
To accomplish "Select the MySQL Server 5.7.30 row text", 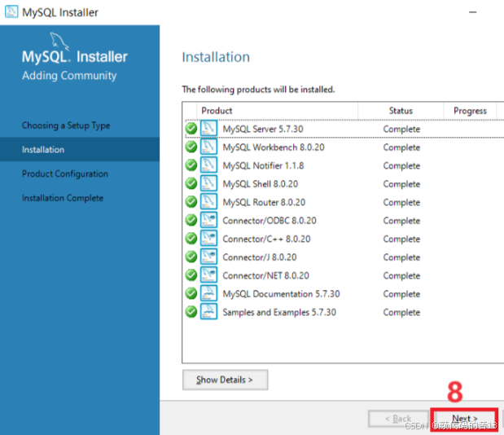I will pyautogui.click(x=263, y=129).
